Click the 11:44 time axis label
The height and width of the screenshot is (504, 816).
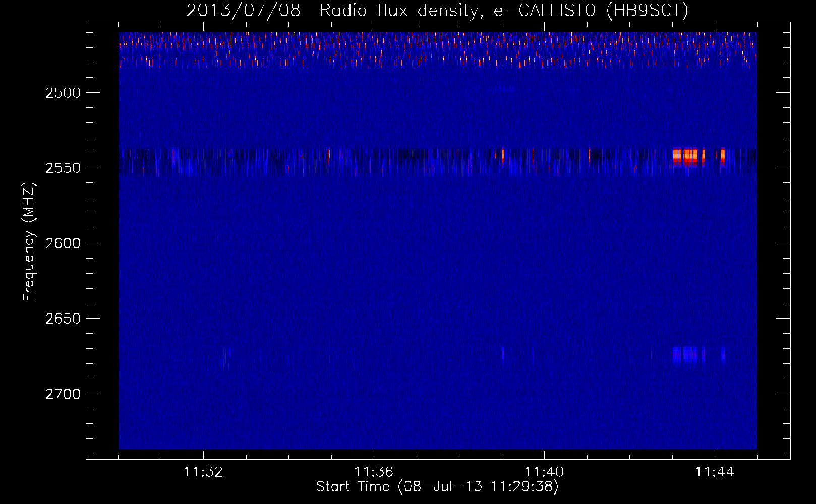(715, 472)
